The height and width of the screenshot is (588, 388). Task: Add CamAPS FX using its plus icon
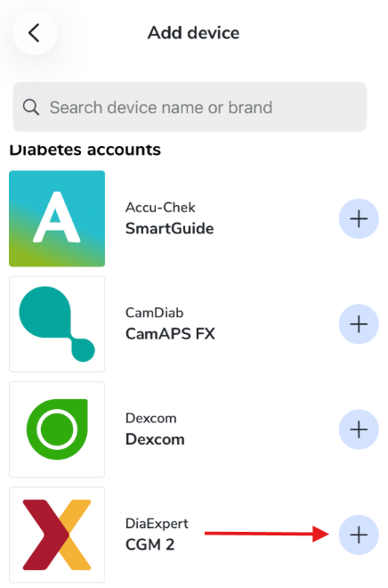[x=359, y=324]
